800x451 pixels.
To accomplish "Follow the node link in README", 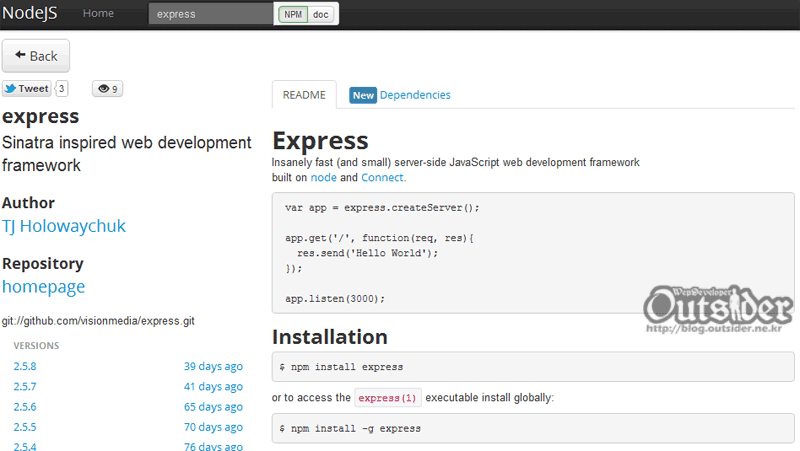I will (323, 178).
